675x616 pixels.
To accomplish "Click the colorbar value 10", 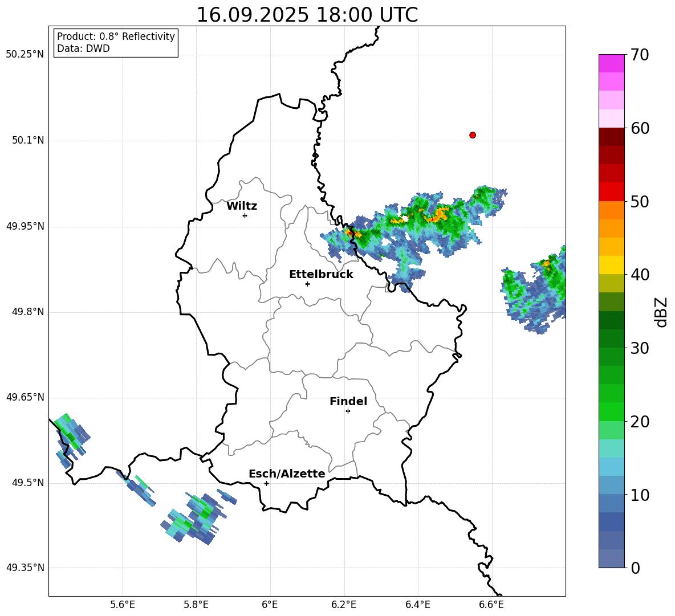I will [640, 495].
